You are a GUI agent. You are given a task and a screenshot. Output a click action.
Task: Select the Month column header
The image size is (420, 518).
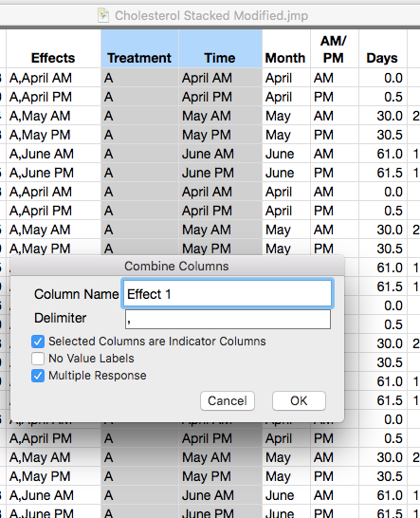pos(286,49)
